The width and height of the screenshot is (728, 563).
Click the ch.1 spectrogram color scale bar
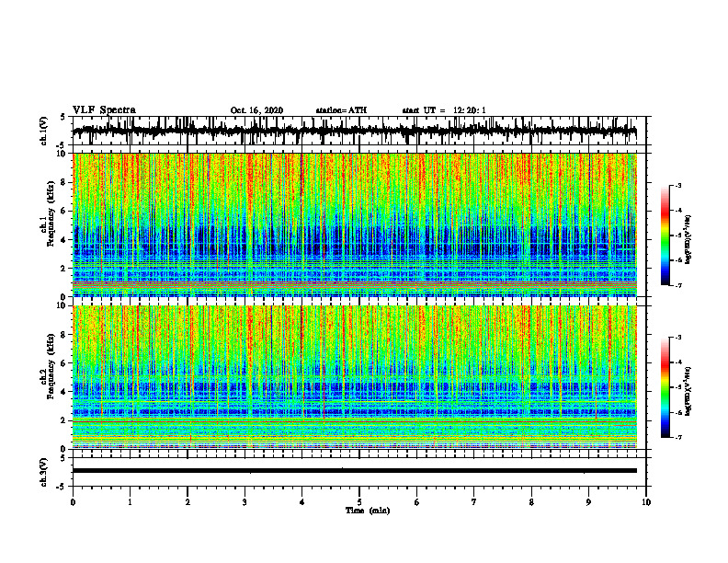pos(665,236)
